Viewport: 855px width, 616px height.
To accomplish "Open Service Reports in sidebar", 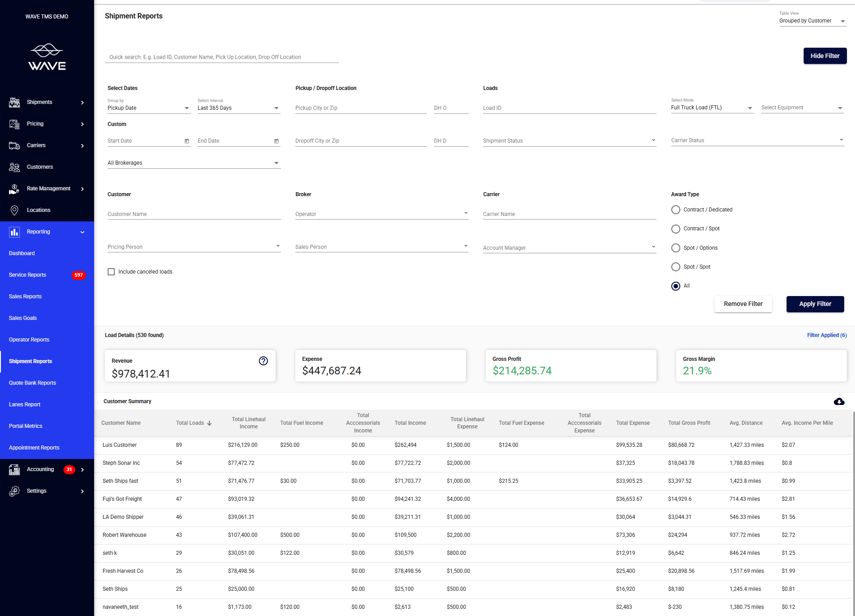I will 27,275.
